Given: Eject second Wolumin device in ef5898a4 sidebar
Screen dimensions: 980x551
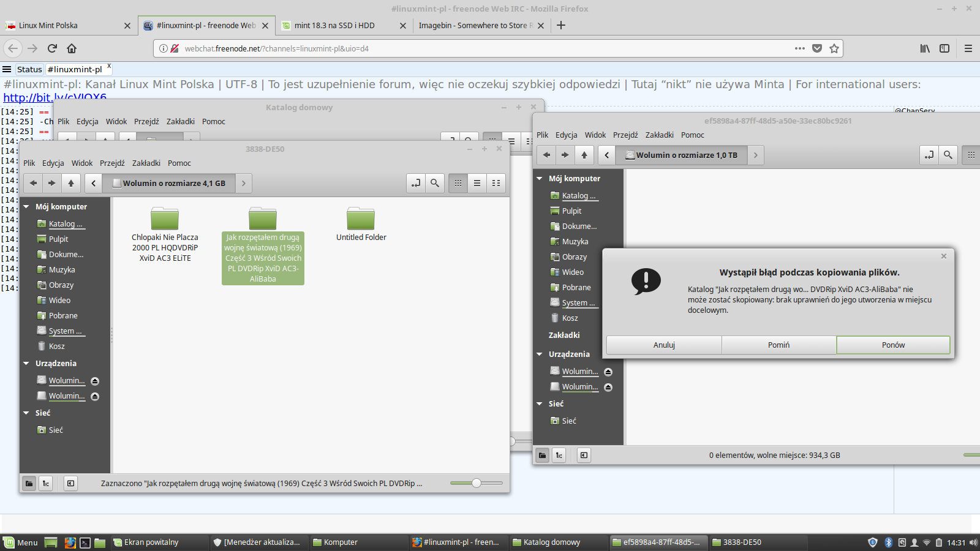Looking at the screenshot, I should tap(608, 387).
